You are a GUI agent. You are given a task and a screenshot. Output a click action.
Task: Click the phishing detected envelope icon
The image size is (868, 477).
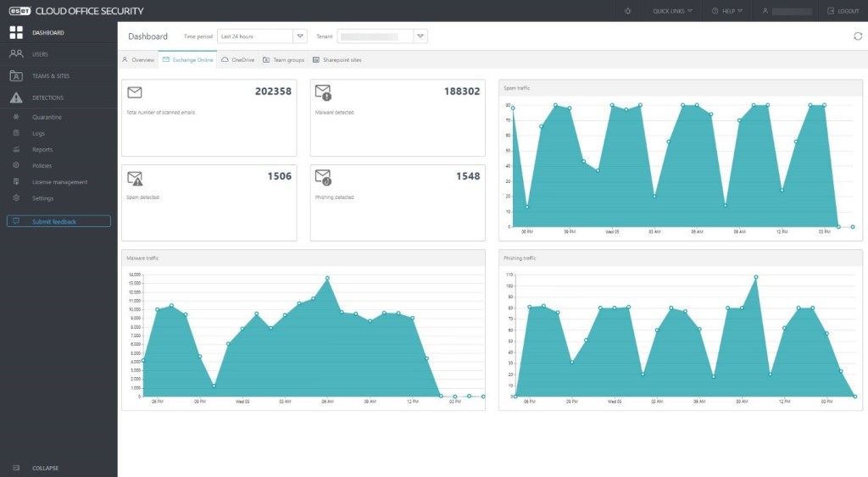point(323,177)
